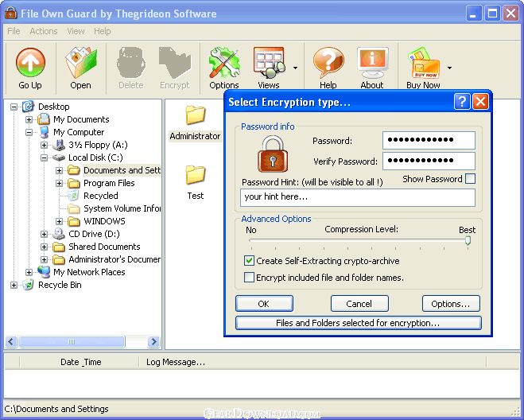Image resolution: width=524 pixels, height=420 pixels.
Task: Select Desktop in the folder tree
Action: coord(54,107)
